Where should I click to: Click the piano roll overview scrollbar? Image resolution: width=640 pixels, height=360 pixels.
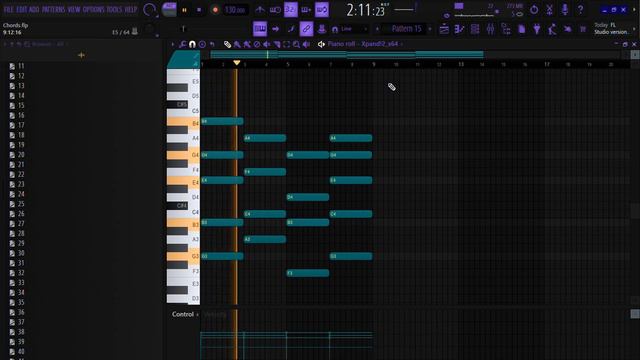(347, 54)
